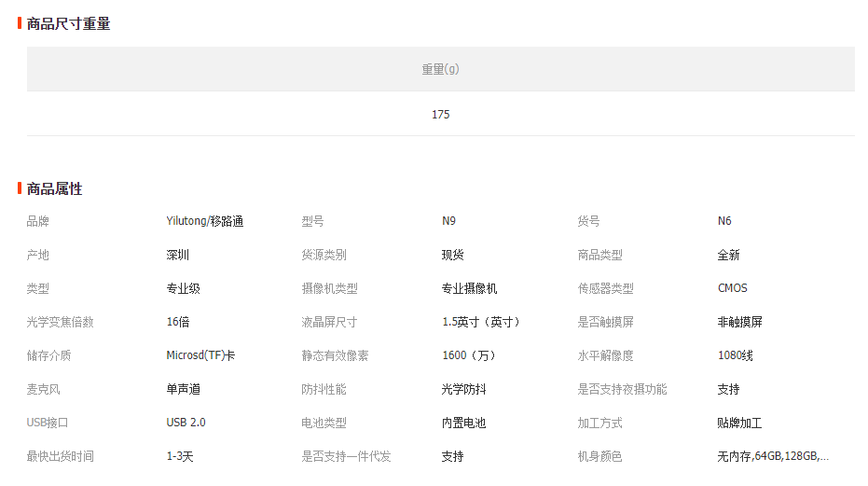
Task: Click the 现货 supply type value
Action: (452, 255)
